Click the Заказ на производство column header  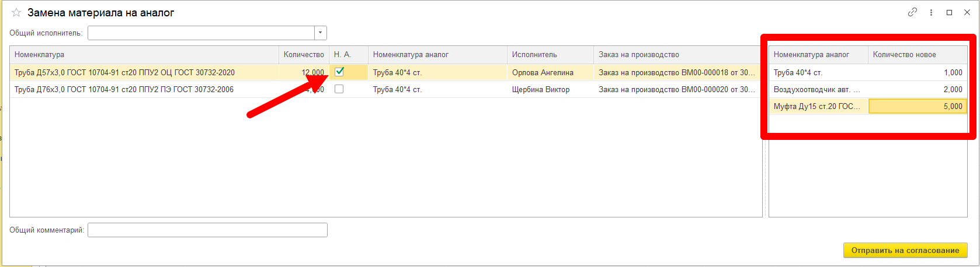pyautogui.click(x=677, y=54)
